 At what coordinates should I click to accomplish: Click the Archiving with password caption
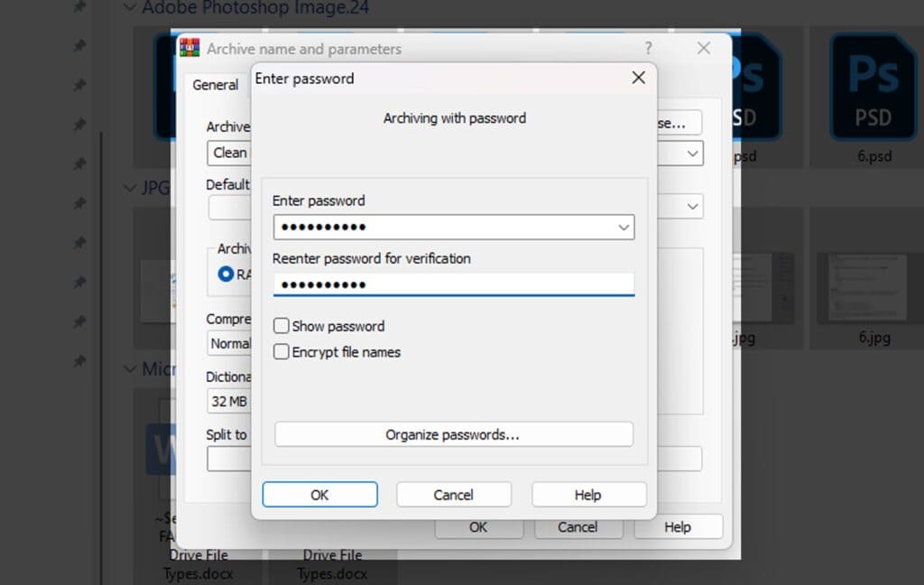coord(455,118)
